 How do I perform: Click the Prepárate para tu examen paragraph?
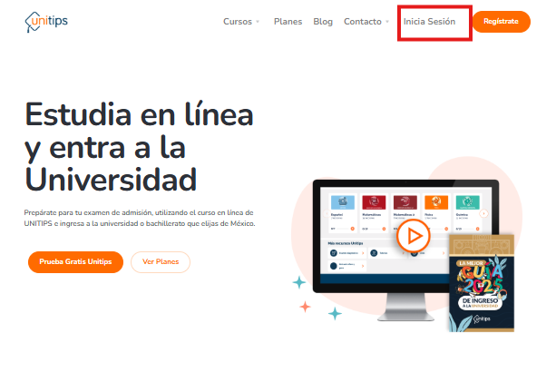[140, 218]
